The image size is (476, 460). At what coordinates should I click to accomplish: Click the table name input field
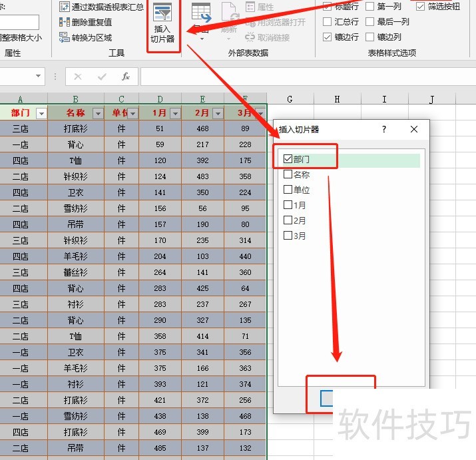(x=19, y=23)
